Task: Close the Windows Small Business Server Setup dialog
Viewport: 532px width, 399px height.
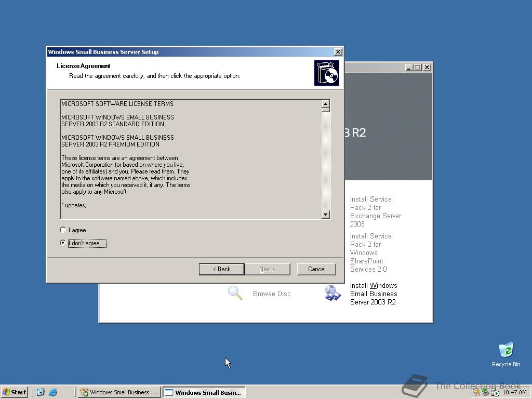Action: [x=338, y=51]
